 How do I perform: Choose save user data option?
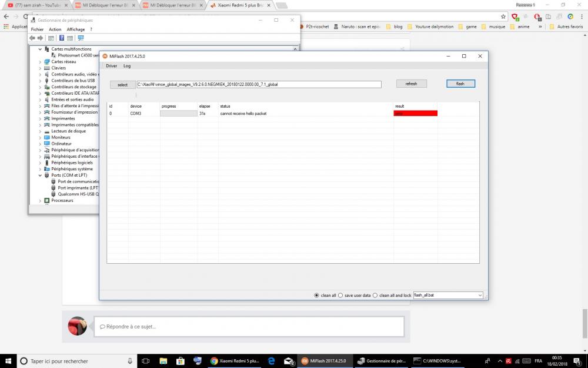(x=341, y=295)
